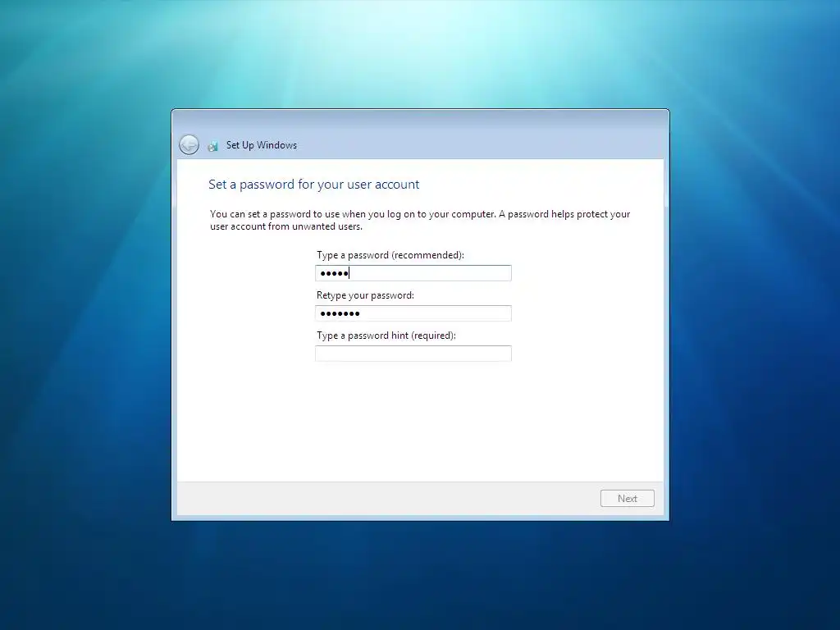Click the 'Set a password for your user account' heading
The width and height of the screenshot is (840, 630).
coord(314,185)
